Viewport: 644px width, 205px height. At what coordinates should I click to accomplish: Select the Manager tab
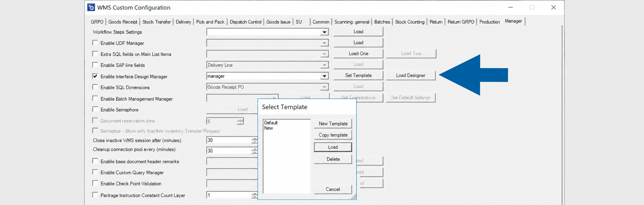[x=514, y=21]
